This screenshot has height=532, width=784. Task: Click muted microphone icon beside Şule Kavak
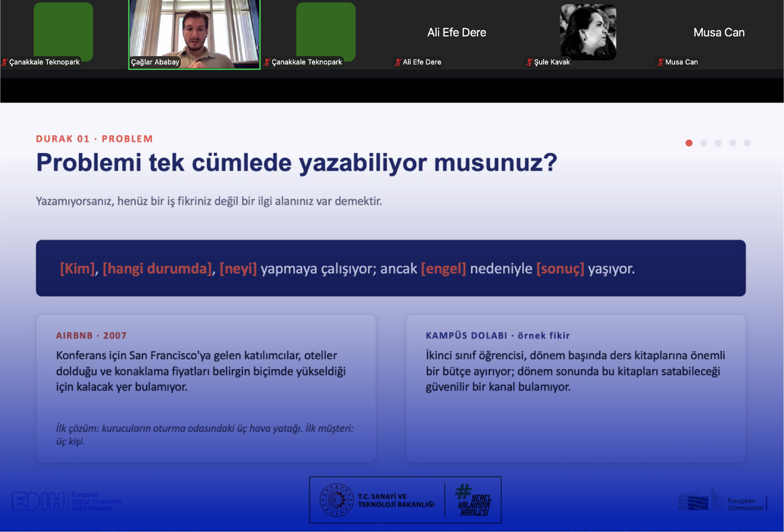point(529,62)
